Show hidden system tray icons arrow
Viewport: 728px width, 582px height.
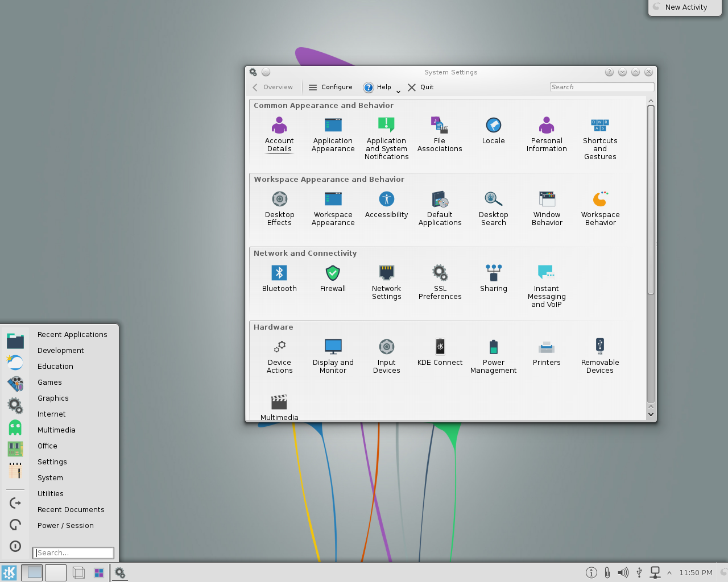tap(669, 573)
